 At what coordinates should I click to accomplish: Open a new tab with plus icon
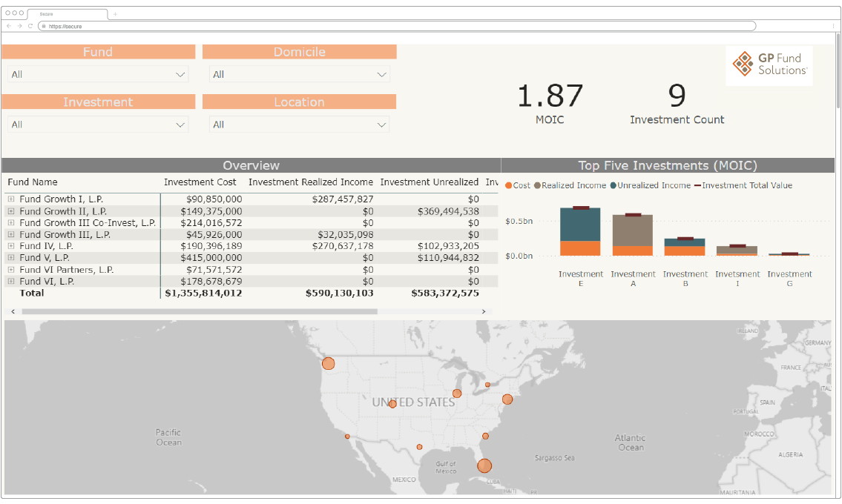[115, 14]
